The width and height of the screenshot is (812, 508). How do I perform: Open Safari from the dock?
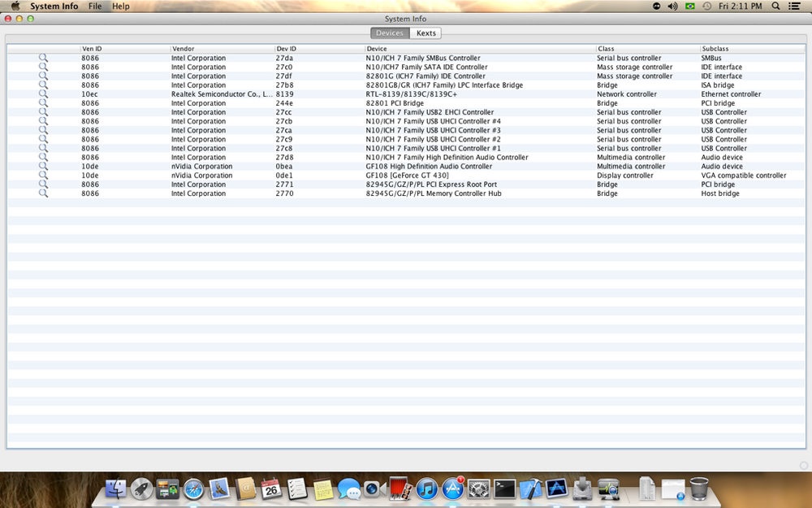coord(193,488)
